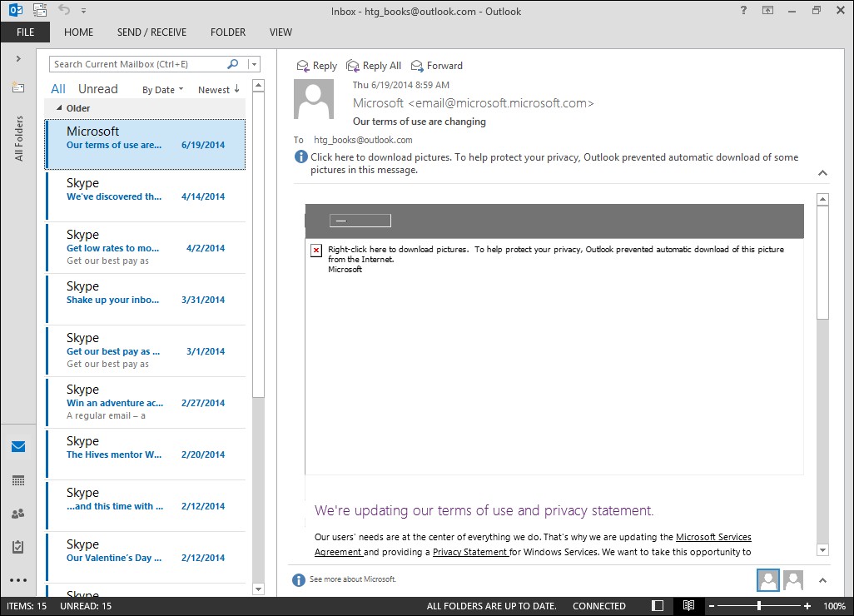Viewport: 854px width, 616px height.
Task: Click reading pane scroll down arrow
Action: click(x=823, y=550)
